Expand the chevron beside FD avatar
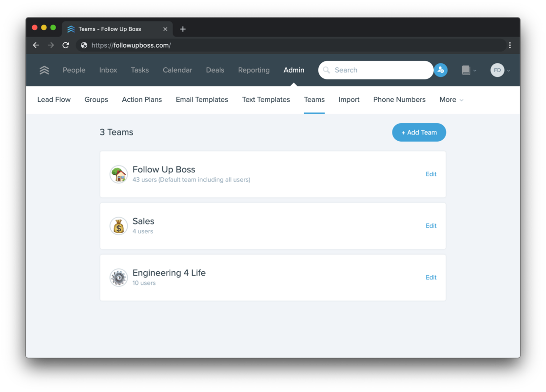 (x=509, y=71)
